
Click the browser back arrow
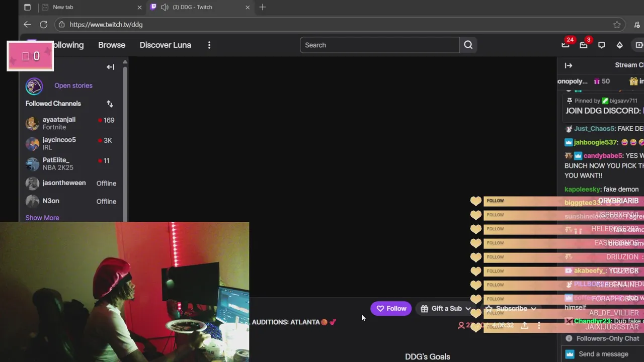click(27, 25)
